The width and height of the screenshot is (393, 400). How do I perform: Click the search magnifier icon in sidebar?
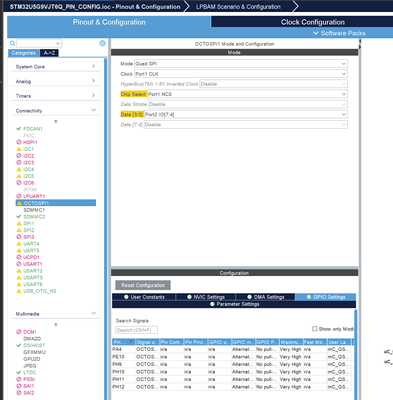pos(12,43)
